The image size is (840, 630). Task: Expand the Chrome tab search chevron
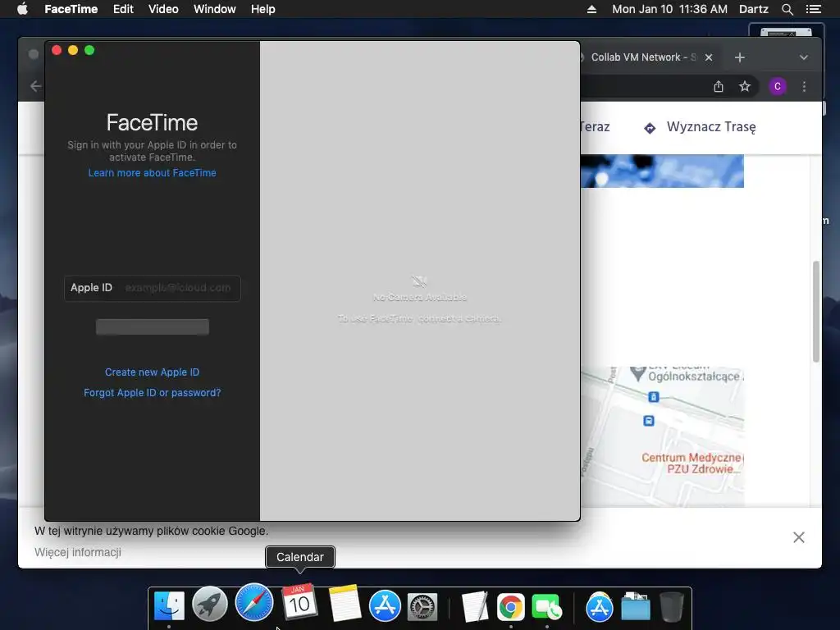tap(804, 57)
